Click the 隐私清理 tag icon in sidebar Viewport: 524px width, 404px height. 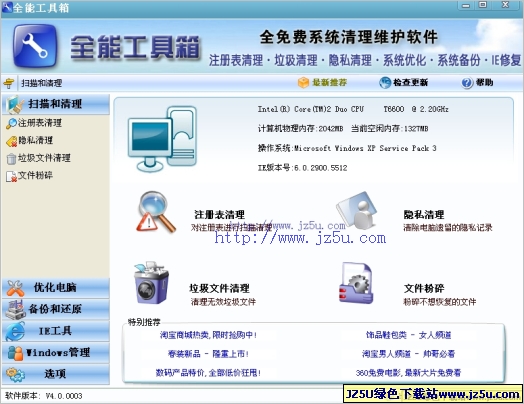[11, 141]
